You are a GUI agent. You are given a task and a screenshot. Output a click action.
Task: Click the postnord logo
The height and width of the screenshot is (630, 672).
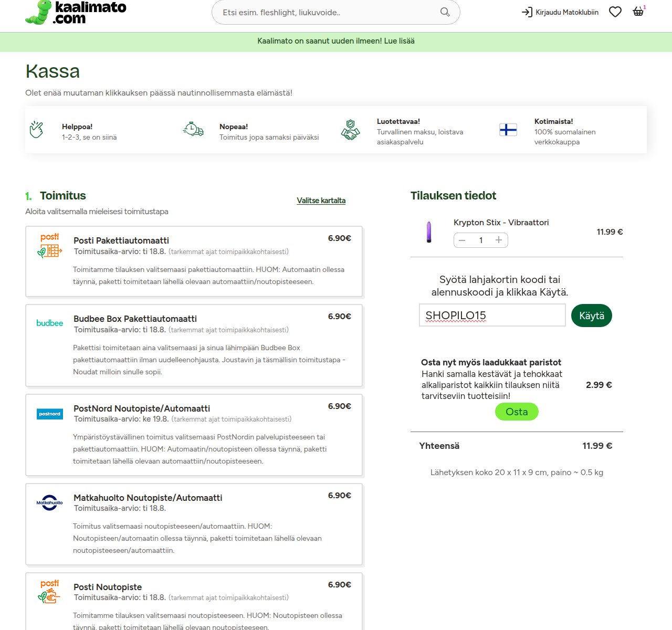point(50,414)
